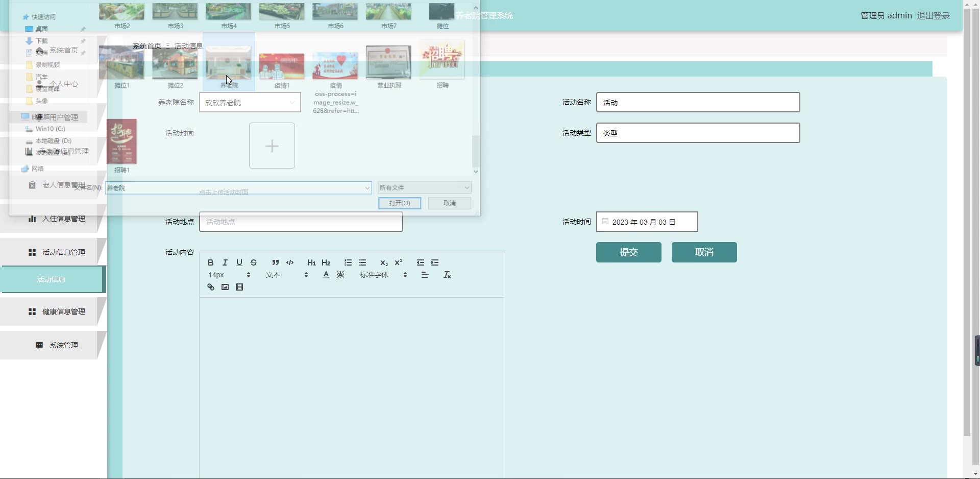The image size is (980, 479).
Task: Expand the 文件名 combo box arrow
Action: coord(367,188)
